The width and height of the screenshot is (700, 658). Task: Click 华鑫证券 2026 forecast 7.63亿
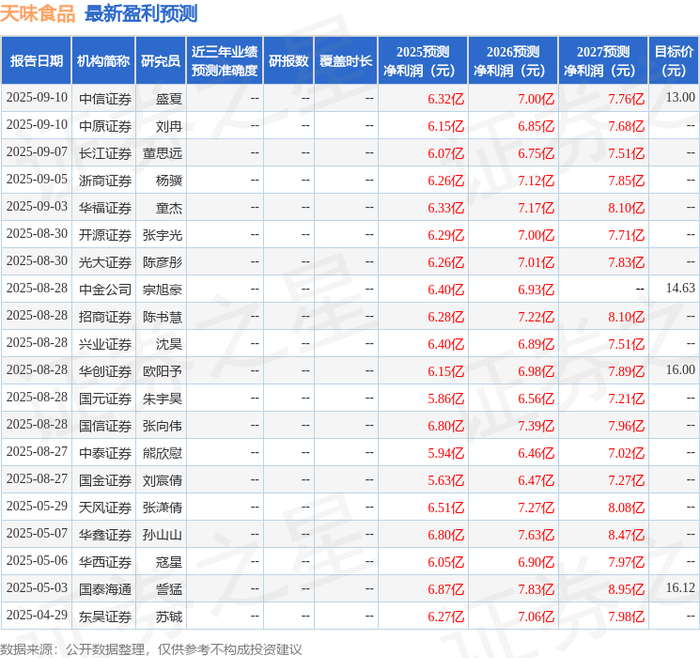click(536, 535)
